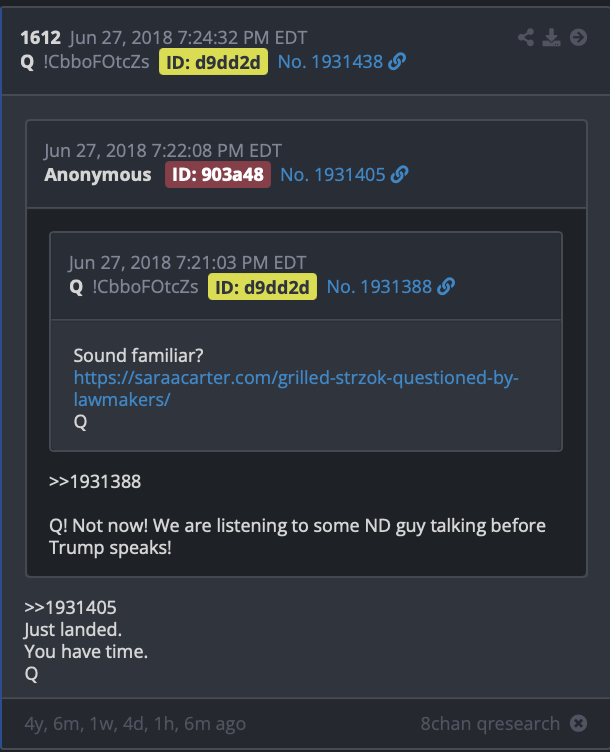Open post 1612 with the arrow icon
This screenshot has width=610, height=752.
[578, 37]
